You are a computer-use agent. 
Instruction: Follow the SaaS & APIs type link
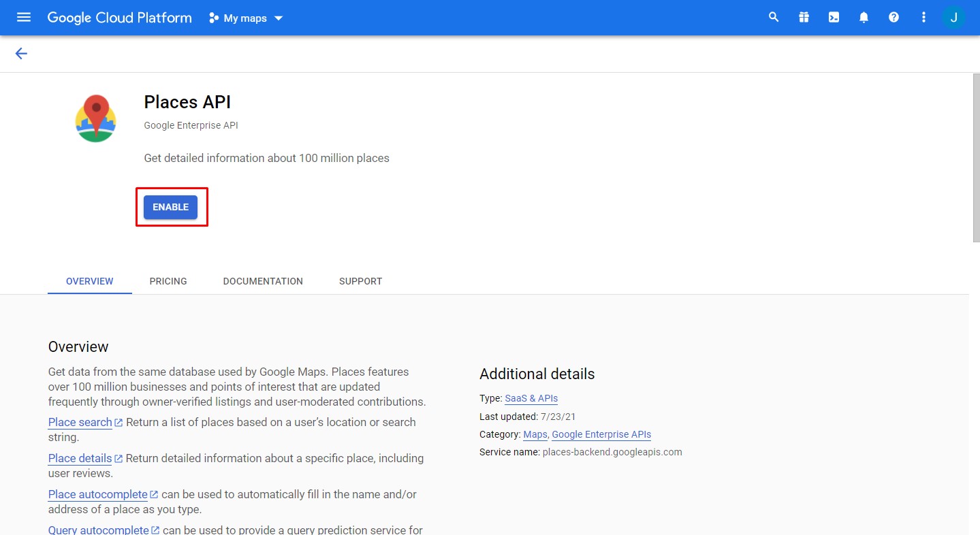531,398
